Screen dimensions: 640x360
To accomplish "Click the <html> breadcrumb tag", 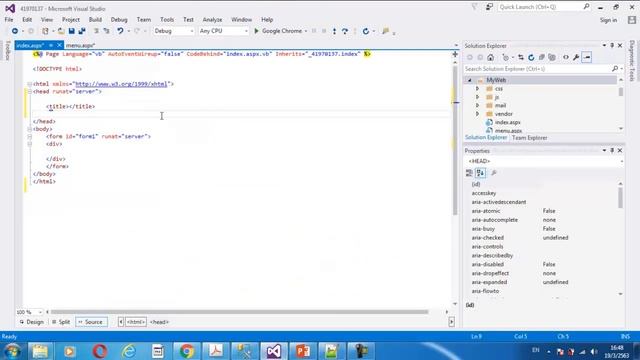I will (136, 322).
